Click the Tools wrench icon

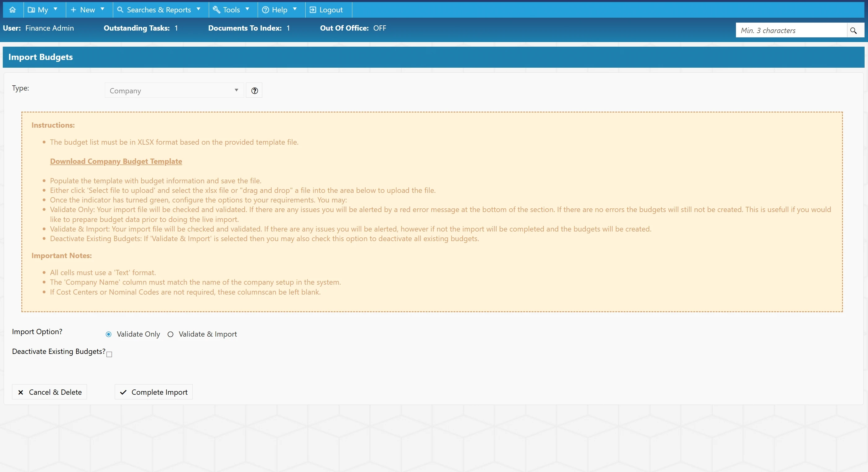tap(216, 10)
